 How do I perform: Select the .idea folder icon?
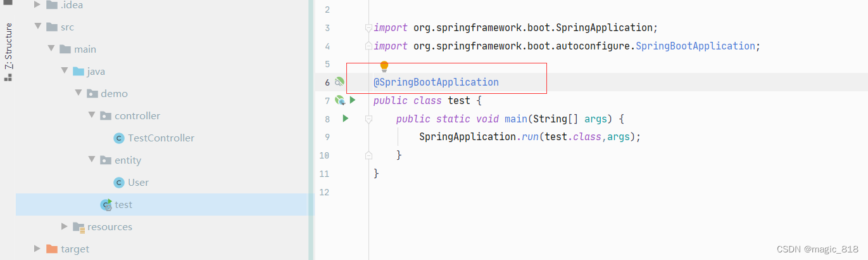click(x=52, y=5)
